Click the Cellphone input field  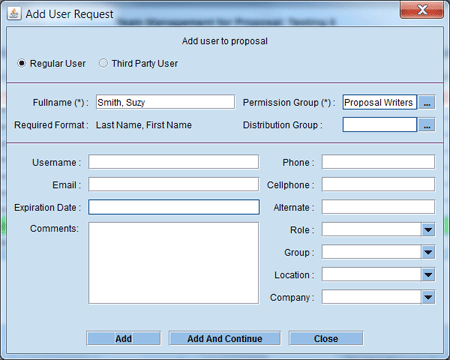point(378,184)
